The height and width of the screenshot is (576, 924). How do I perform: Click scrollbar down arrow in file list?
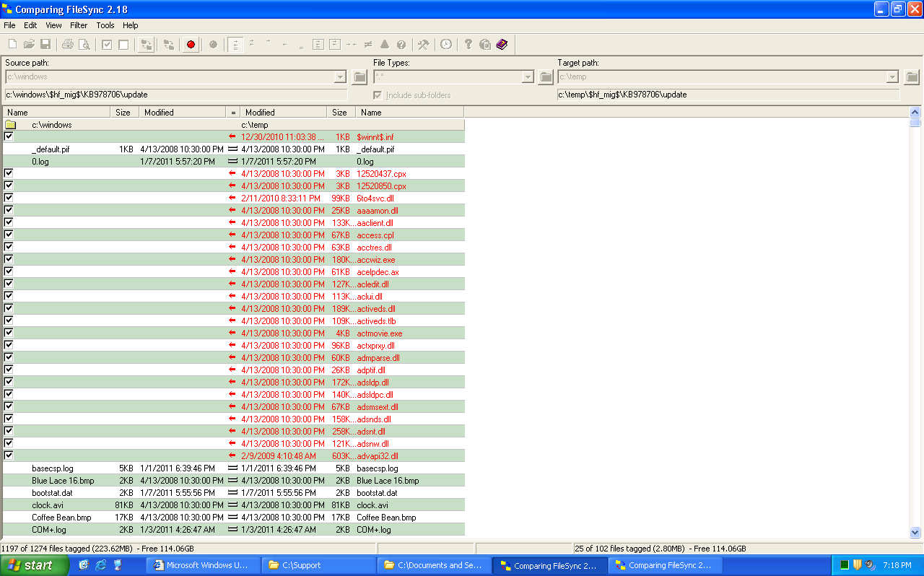coord(915,532)
